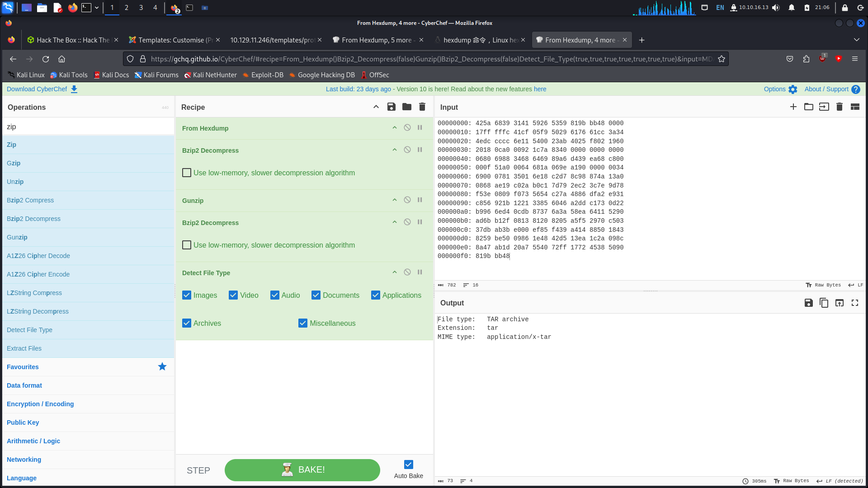Click the Output Raw Bytes encoding selector
The width and height of the screenshot is (868, 488).
791,481
